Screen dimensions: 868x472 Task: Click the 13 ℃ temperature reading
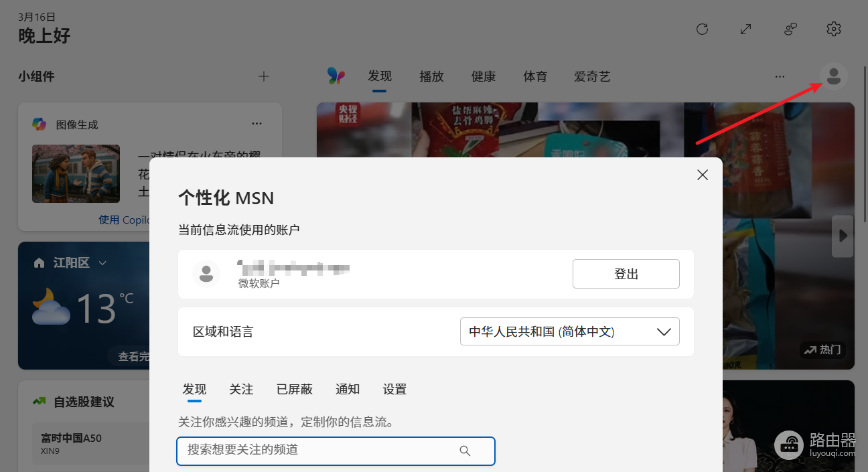click(x=105, y=309)
